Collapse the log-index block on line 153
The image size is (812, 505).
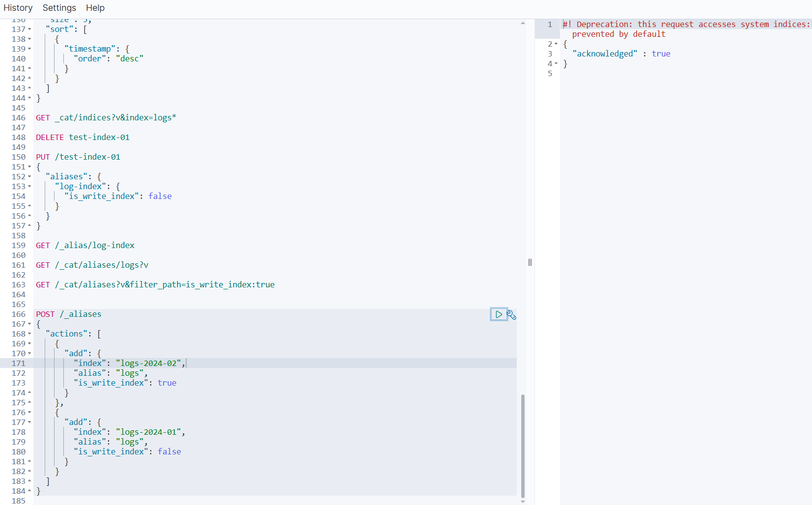tap(29, 187)
